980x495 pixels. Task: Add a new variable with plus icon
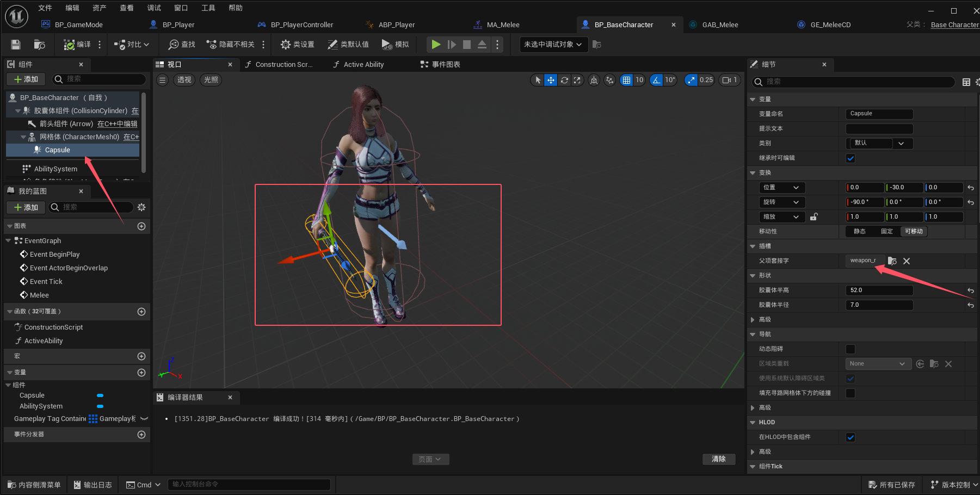141,373
